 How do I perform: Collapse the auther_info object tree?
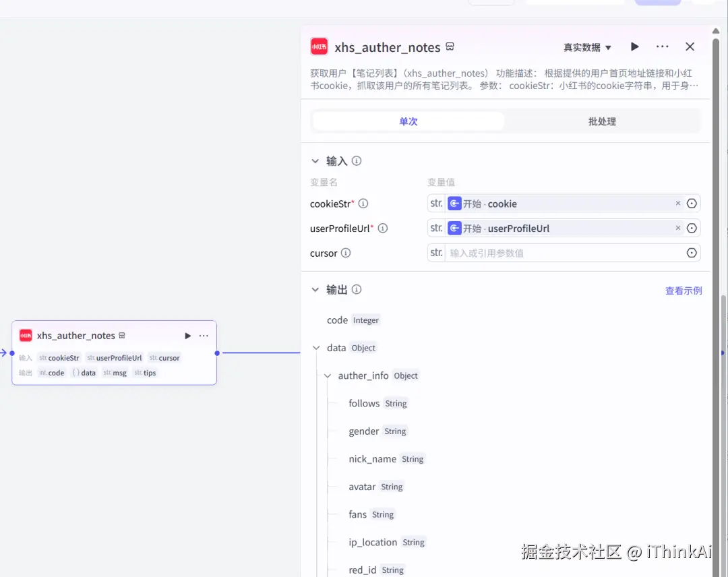click(x=328, y=375)
